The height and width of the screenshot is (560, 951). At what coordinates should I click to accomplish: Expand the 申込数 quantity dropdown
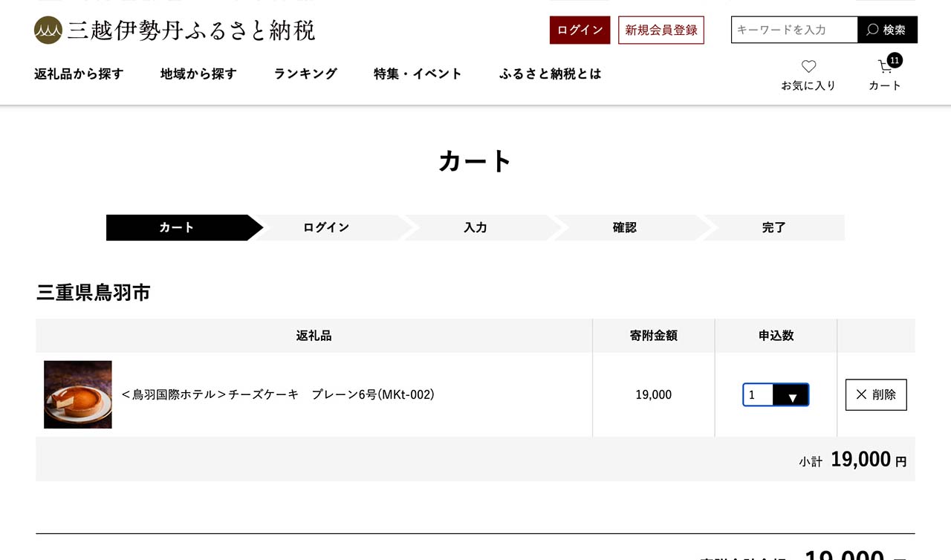776,395
